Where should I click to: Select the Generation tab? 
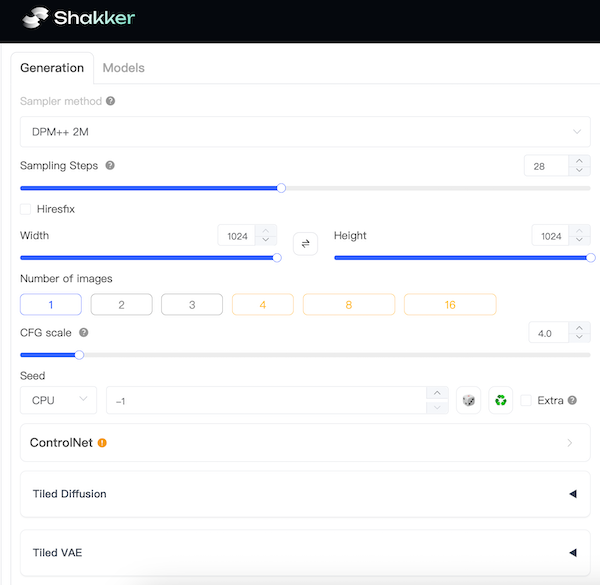(52, 68)
